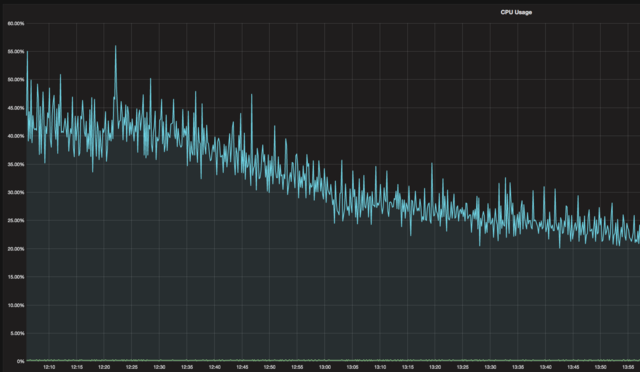The image size is (640, 372).
Task: Click the 12:40 time axis label
Action: click(215, 367)
